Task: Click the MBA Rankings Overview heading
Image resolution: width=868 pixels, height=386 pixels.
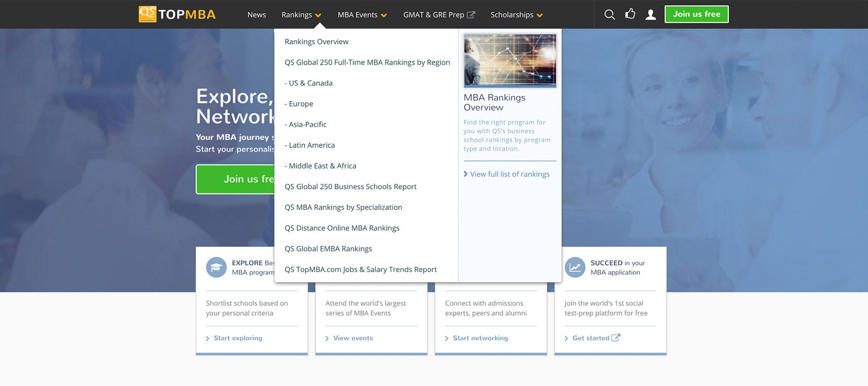Action: [x=495, y=103]
